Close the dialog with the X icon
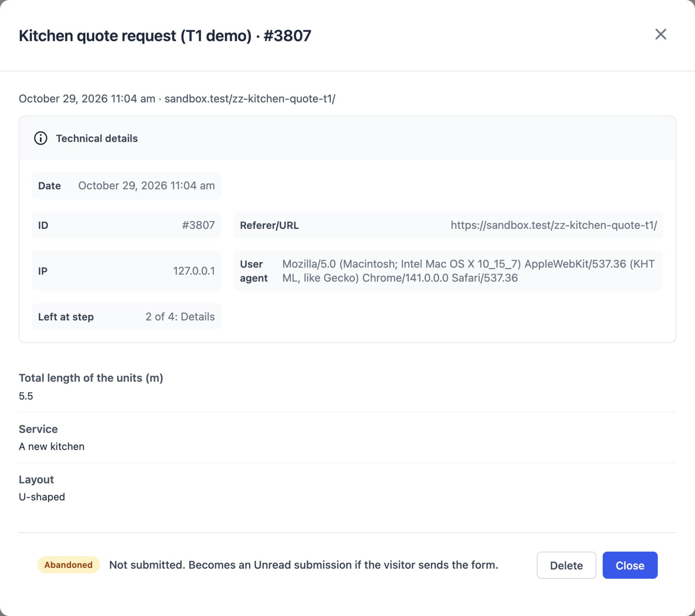Viewport: 695px width, 616px height. coord(661,34)
